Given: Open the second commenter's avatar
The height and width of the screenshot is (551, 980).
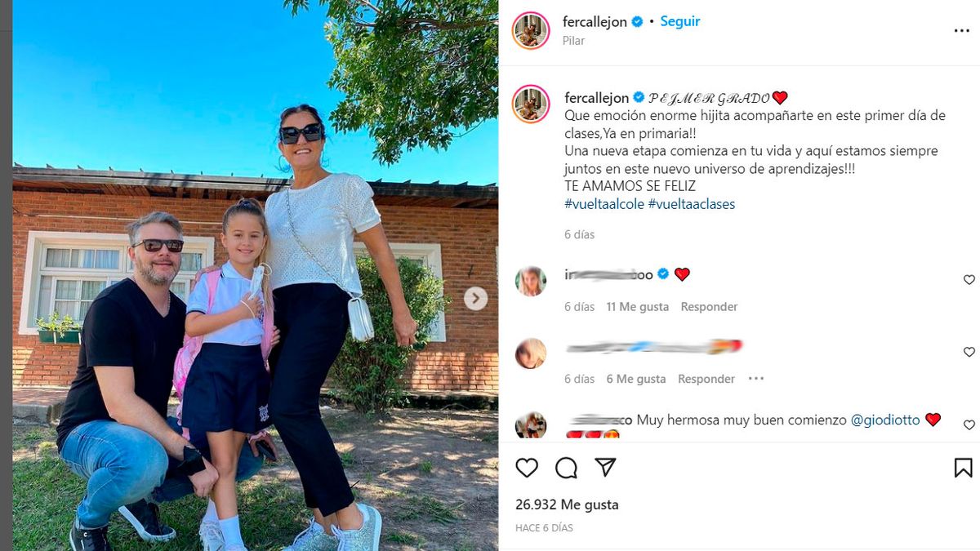Looking at the screenshot, I should 531,353.
